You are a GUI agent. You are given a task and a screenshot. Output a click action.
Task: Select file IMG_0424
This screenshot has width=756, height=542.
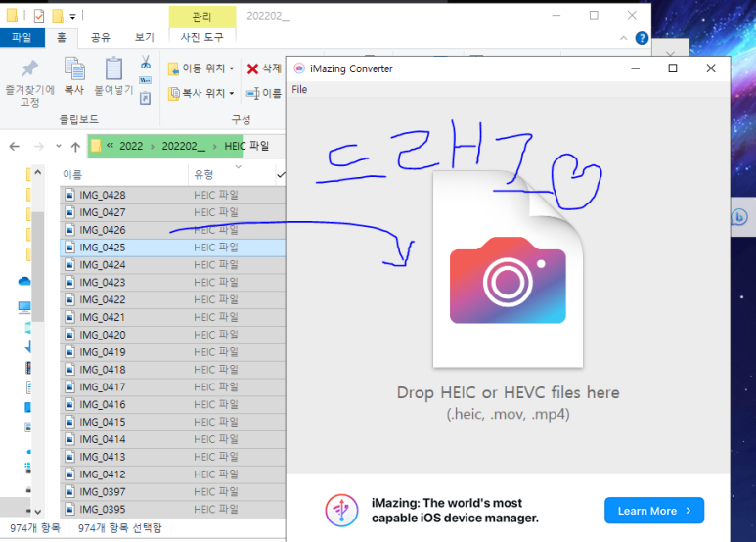click(173, 265)
